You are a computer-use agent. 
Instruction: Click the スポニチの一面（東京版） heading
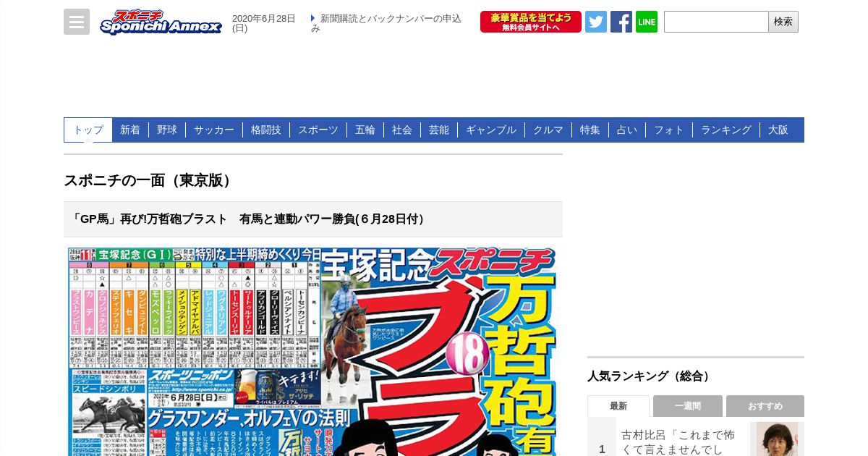pyautogui.click(x=150, y=181)
